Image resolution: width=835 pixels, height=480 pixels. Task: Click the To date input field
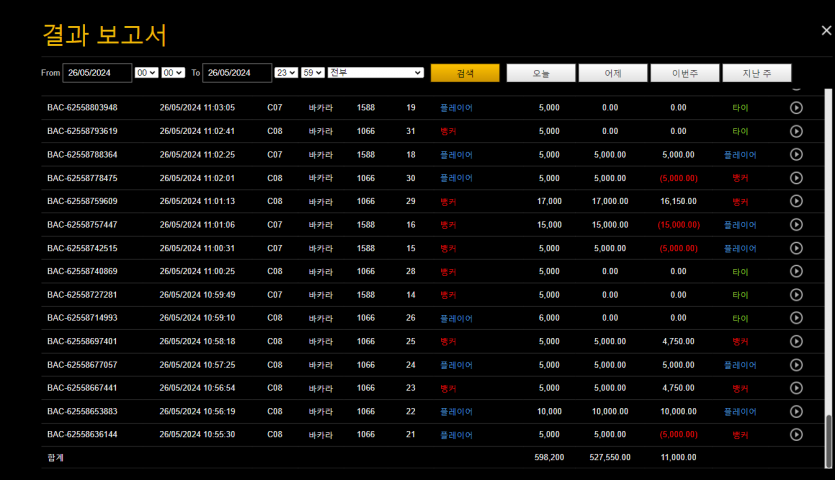point(237,73)
